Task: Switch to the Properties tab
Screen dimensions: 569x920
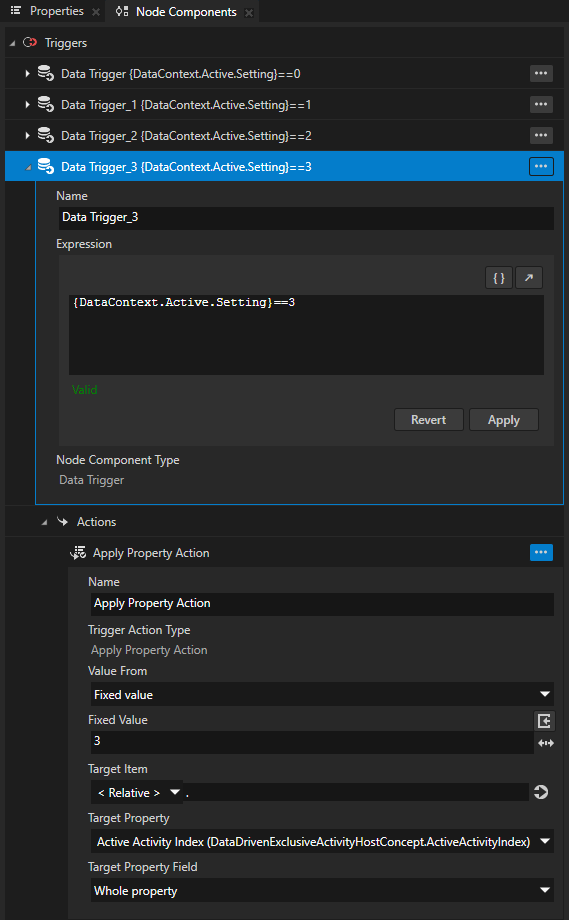Action: point(56,11)
